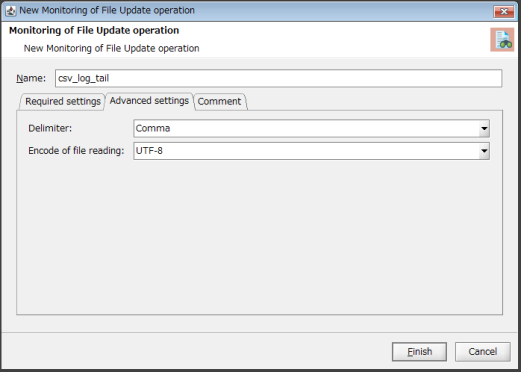Open the Comment tab
Image resolution: width=521 pixels, height=372 pixels.
click(x=219, y=101)
